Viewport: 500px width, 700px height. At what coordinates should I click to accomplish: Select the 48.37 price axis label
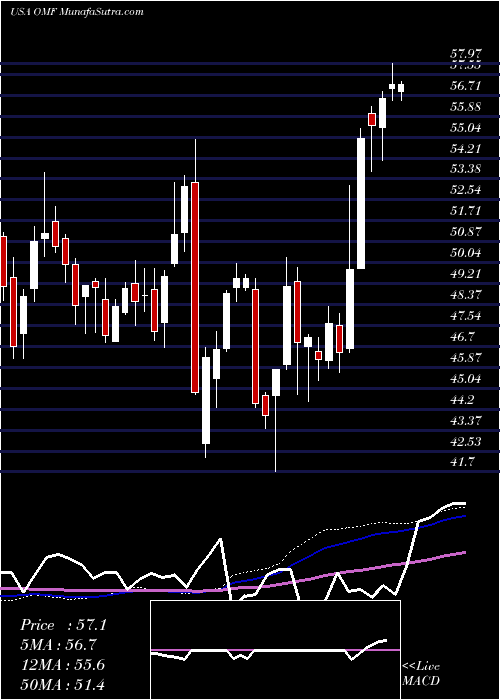click(x=466, y=295)
